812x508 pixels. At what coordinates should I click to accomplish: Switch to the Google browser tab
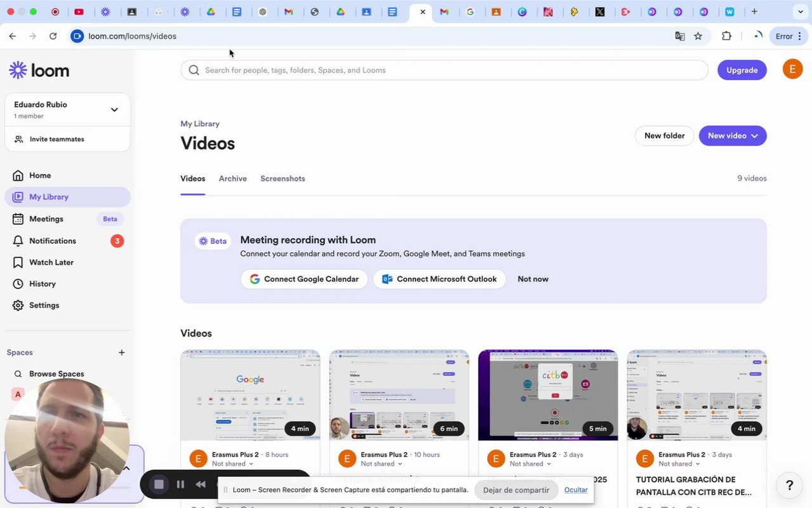click(x=470, y=11)
